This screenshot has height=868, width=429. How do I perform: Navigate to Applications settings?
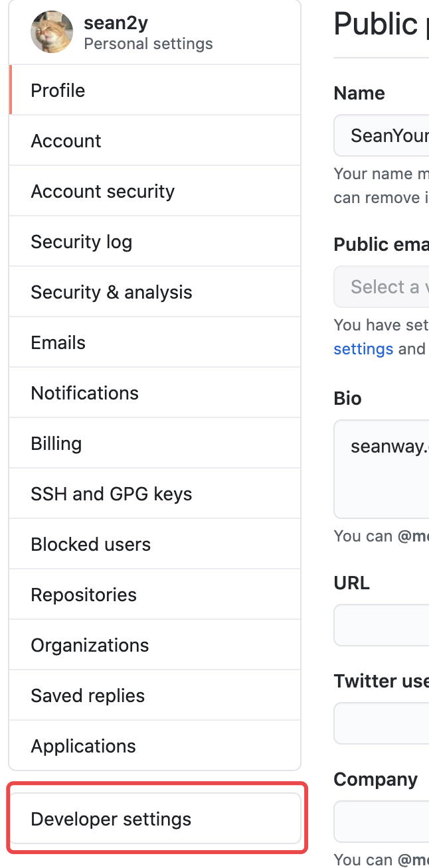click(83, 745)
